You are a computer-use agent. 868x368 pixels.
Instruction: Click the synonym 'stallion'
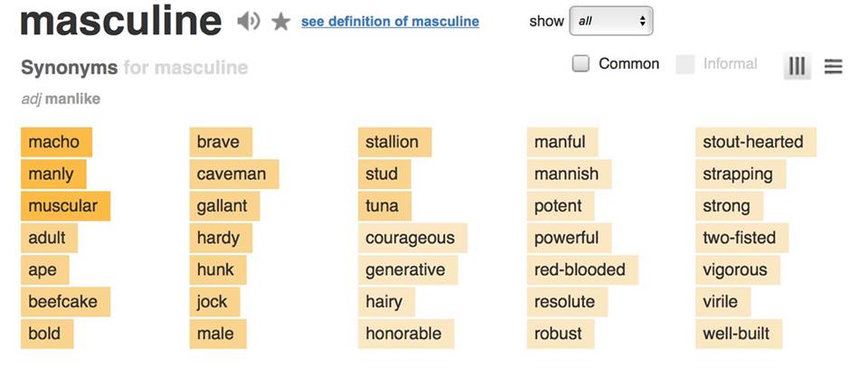(392, 142)
